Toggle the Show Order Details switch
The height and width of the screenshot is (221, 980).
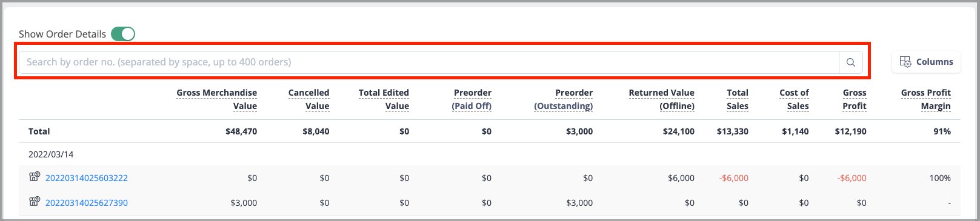pyautogui.click(x=123, y=34)
